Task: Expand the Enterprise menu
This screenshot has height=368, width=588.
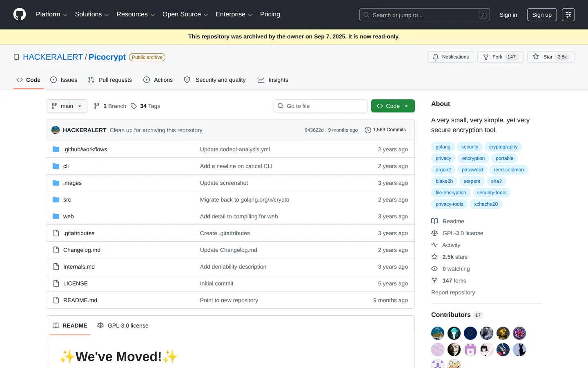Action: pyautogui.click(x=234, y=14)
